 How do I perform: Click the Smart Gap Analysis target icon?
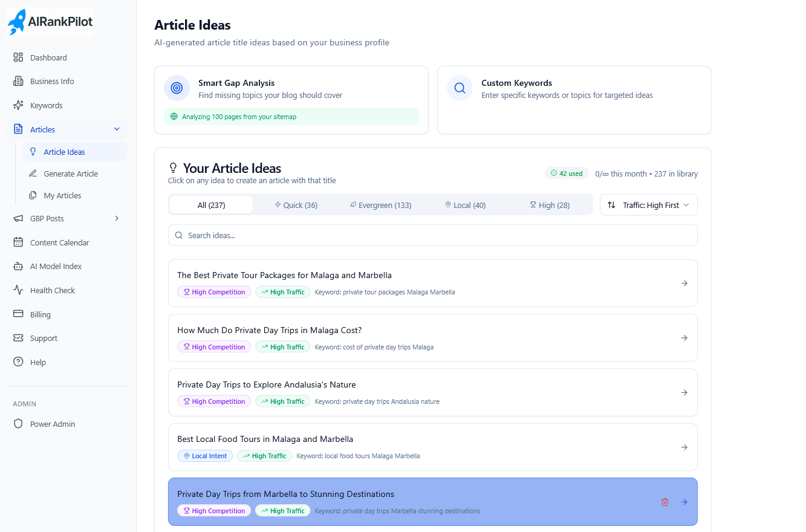point(176,88)
